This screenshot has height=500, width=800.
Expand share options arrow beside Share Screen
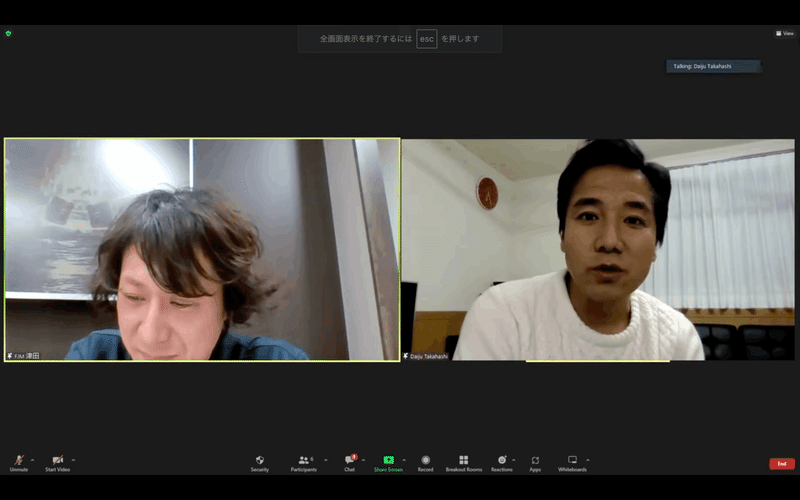[x=404, y=460]
